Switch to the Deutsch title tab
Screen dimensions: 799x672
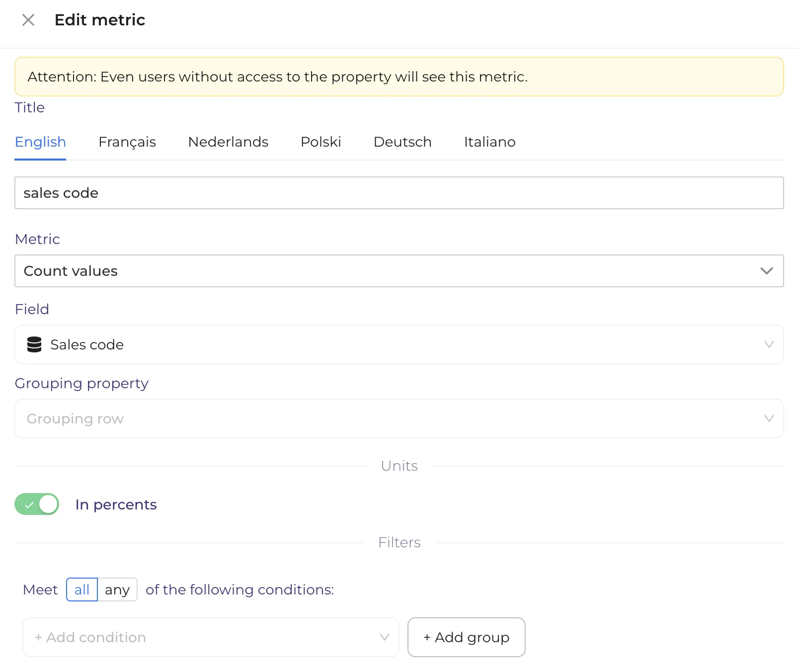(x=402, y=142)
